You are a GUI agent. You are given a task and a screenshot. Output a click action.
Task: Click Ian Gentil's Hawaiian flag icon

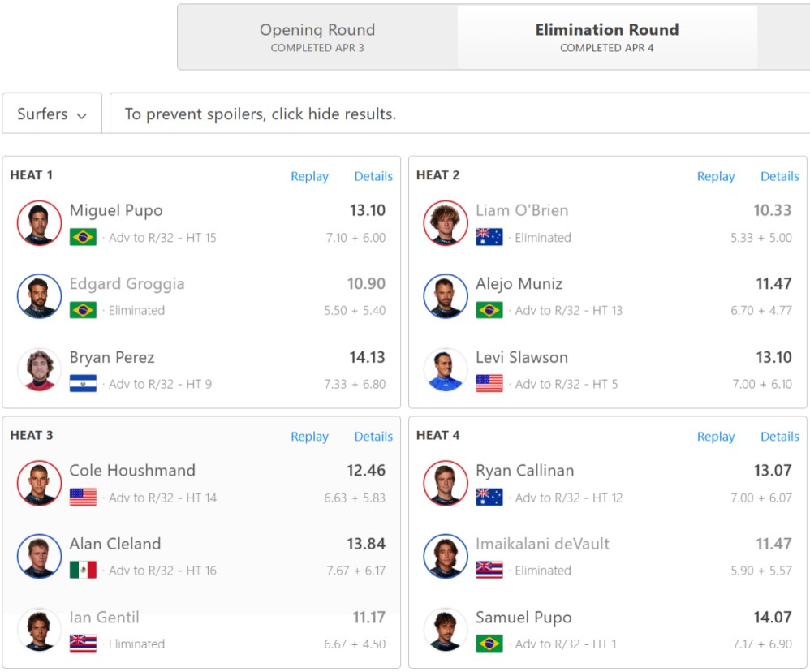[83, 643]
